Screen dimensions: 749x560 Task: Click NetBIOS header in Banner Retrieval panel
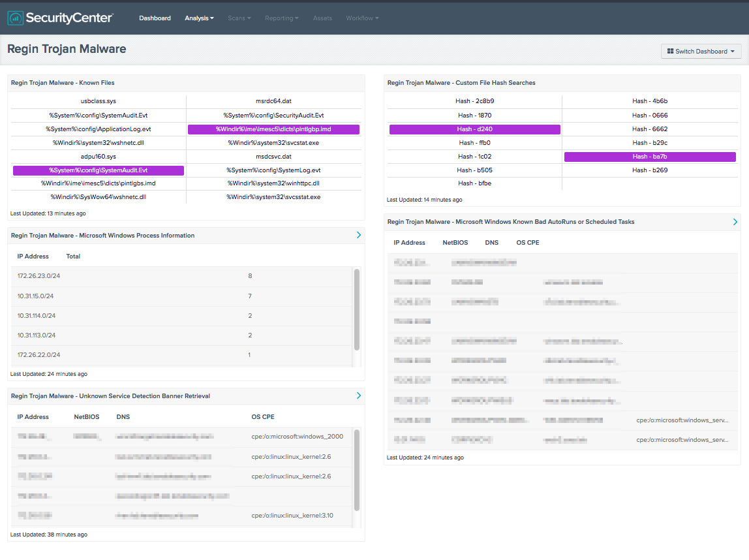coord(87,417)
